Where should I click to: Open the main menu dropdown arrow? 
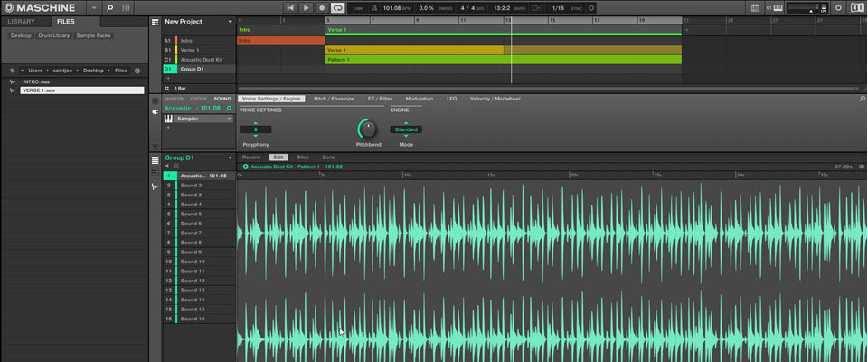coord(94,8)
